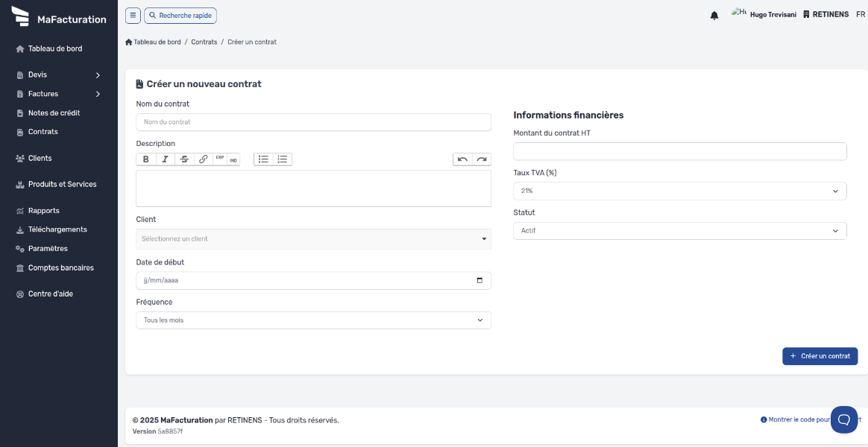Screen dimensions: 868x447
Task: Apply italic formatting in description toolbar
Action: [x=165, y=159]
